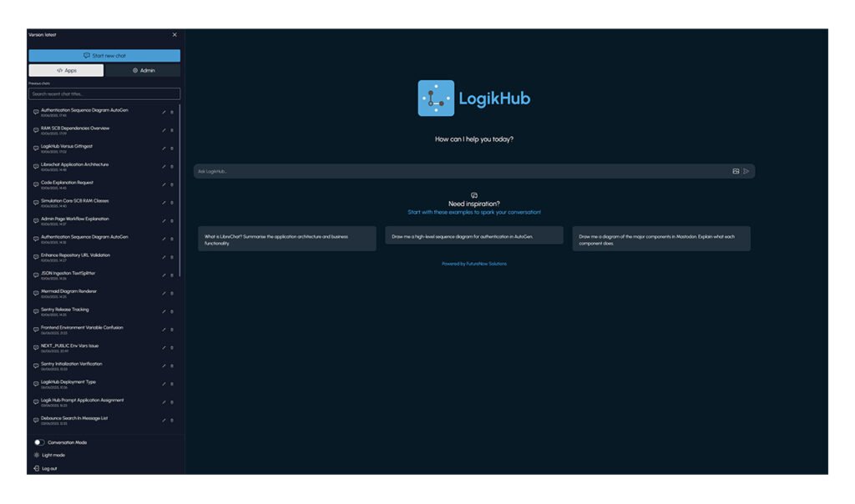Open the Sentry Initialization Verification chat
Screen dimensions: 855x504
coord(71,365)
